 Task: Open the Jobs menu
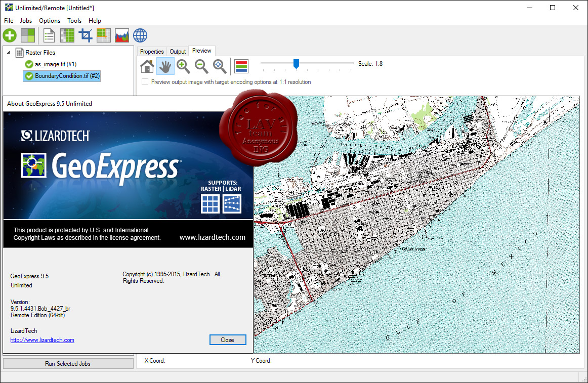26,21
